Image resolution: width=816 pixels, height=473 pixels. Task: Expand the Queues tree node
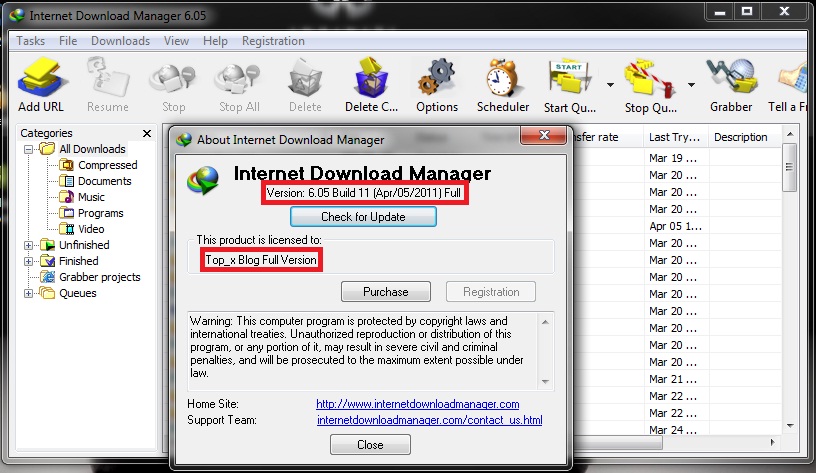click(29, 293)
